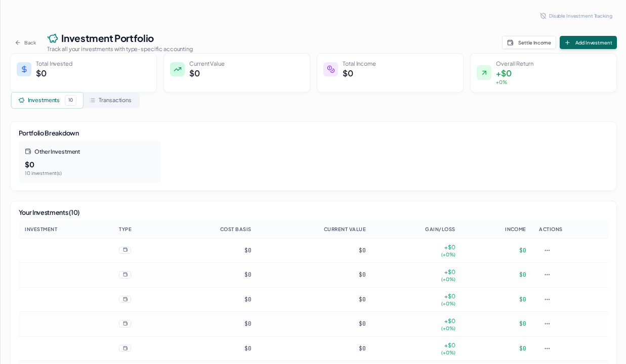Click the COST BASIS column header
The width and height of the screenshot is (626, 364).
point(235,229)
